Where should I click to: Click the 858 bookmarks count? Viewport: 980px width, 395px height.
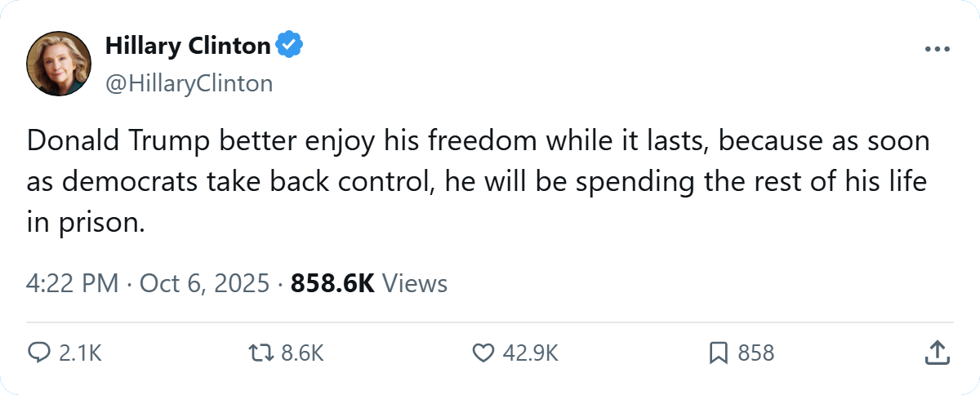[755, 353]
